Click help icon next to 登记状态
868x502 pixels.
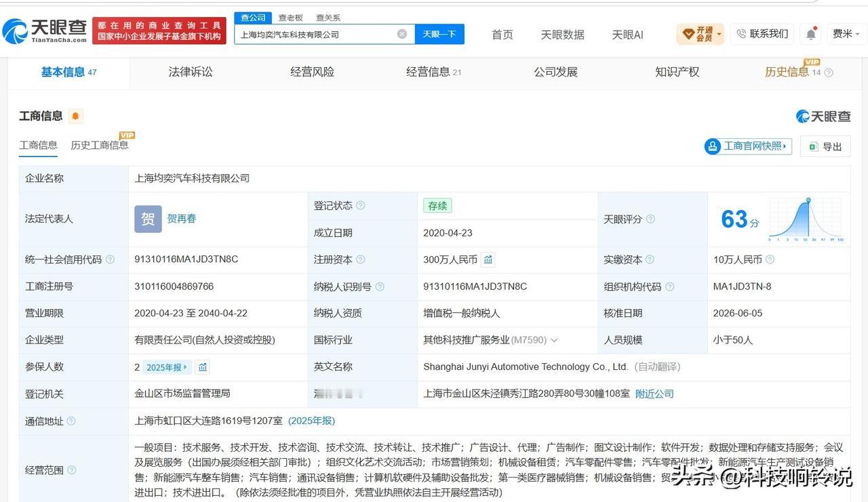point(361,205)
